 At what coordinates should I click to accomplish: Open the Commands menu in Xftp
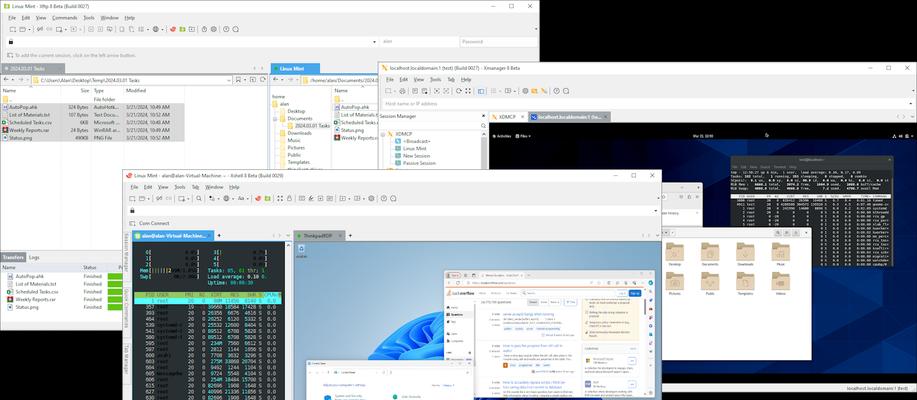click(x=64, y=18)
